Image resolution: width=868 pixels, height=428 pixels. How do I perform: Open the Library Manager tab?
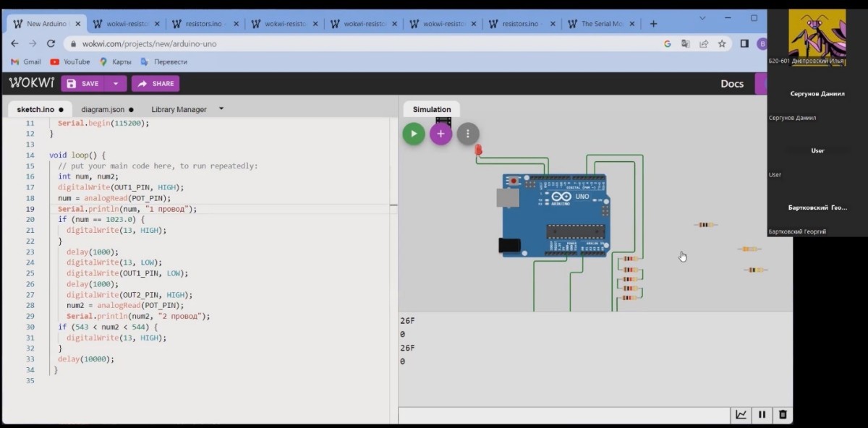(179, 110)
